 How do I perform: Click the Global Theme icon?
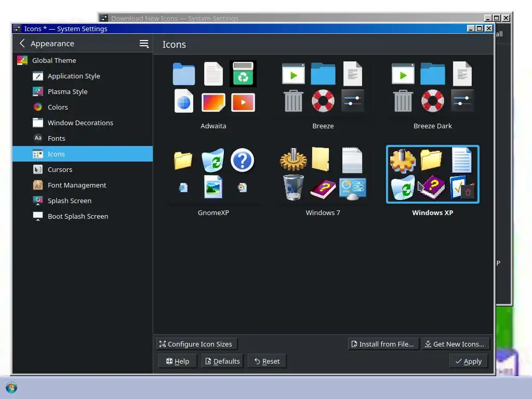point(22,60)
